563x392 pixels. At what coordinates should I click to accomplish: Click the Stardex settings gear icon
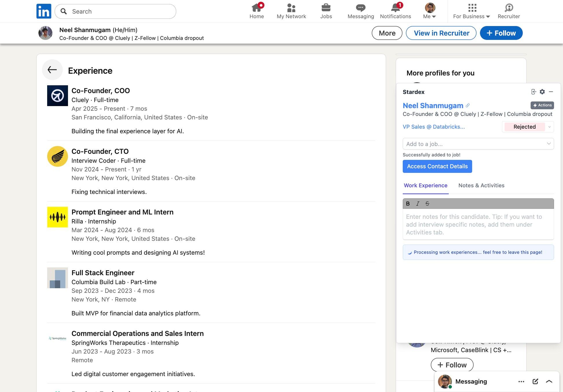pyautogui.click(x=542, y=92)
